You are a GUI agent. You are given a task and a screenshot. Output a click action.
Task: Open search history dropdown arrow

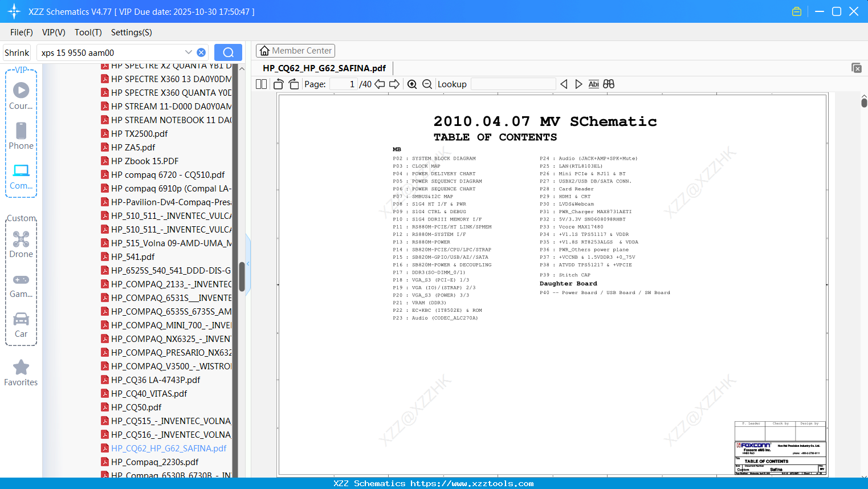click(189, 52)
